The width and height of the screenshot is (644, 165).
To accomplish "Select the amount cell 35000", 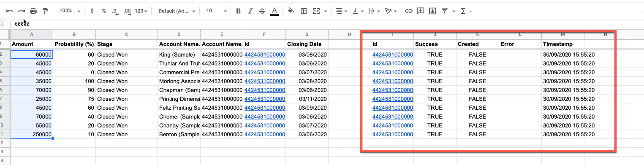I will (x=32, y=81).
